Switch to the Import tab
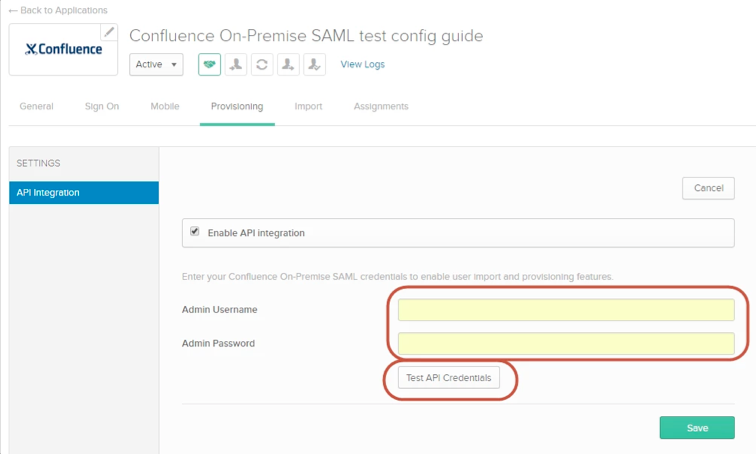756x454 pixels. (308, 106)
